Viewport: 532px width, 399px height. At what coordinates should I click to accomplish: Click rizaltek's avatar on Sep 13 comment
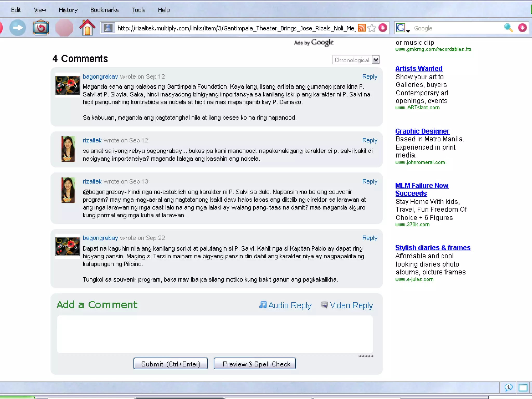[68, 190]
